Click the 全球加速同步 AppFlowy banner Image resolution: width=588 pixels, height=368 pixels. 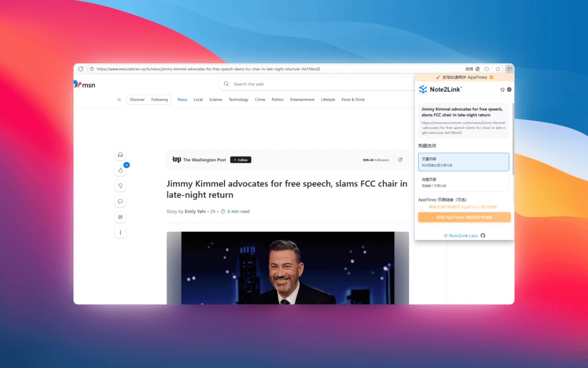(464, 77)
